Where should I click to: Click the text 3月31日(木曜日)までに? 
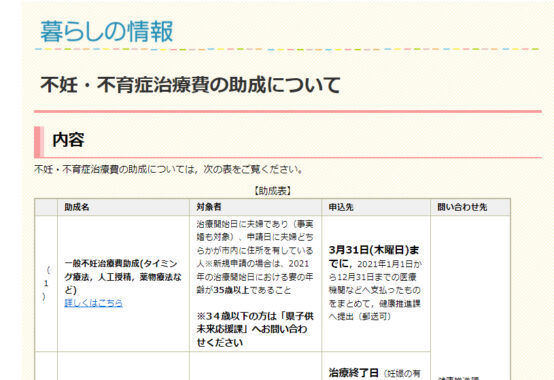(374, 257)
